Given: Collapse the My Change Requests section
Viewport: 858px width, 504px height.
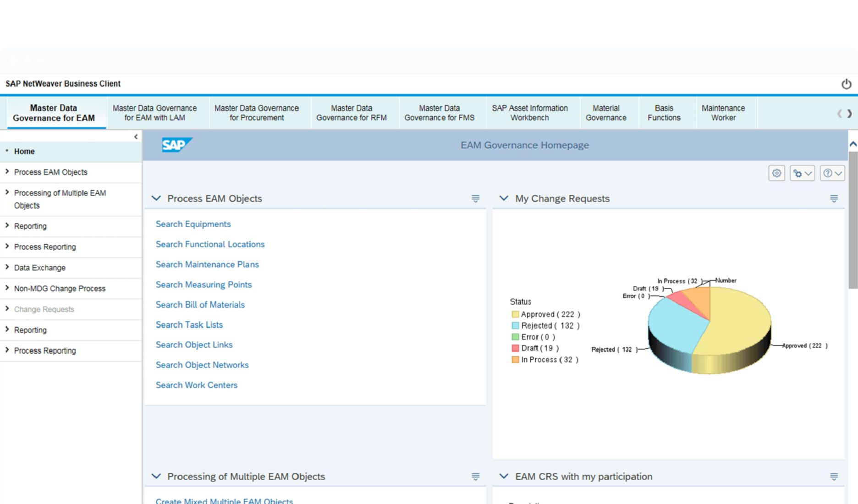Looking at the screenshot, I should coord(504,198).
